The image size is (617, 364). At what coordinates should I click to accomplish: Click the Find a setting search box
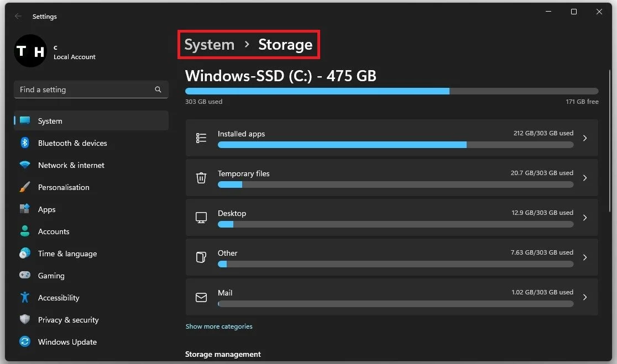(91, 89)
